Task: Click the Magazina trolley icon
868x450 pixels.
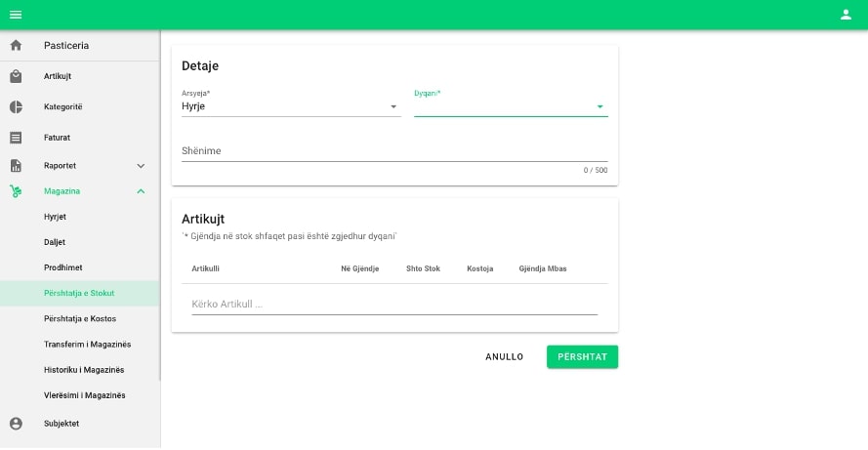Action: pos(16,191)
